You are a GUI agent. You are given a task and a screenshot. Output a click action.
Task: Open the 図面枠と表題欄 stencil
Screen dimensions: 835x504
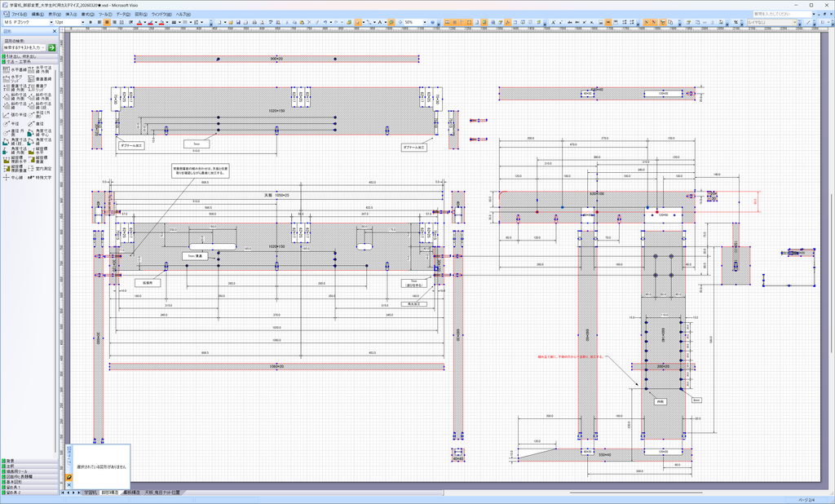coord(29,476)
